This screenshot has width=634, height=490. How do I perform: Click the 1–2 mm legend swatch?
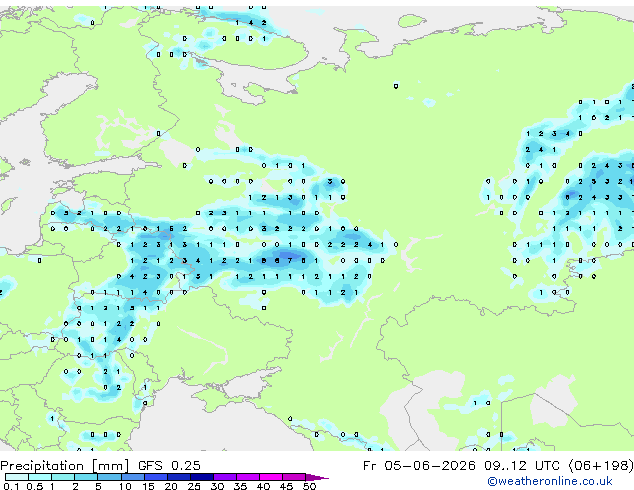click(x=63, y=477)
